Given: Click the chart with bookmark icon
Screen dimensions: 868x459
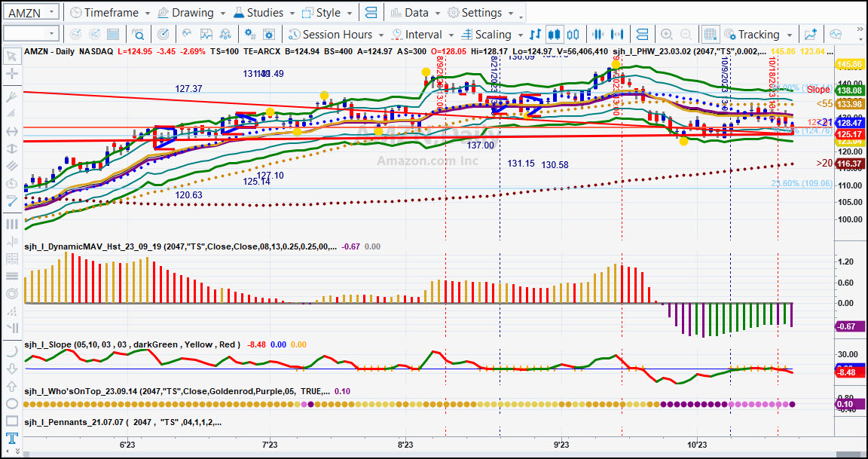Looking at the screenshot, I should coord(206,35).
